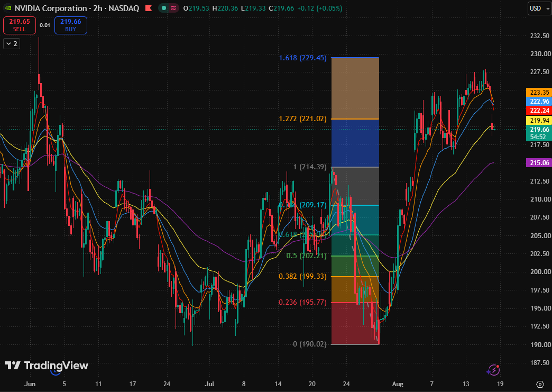Click the dark blue Fibonacci zone below 1.272

(355, 143)
